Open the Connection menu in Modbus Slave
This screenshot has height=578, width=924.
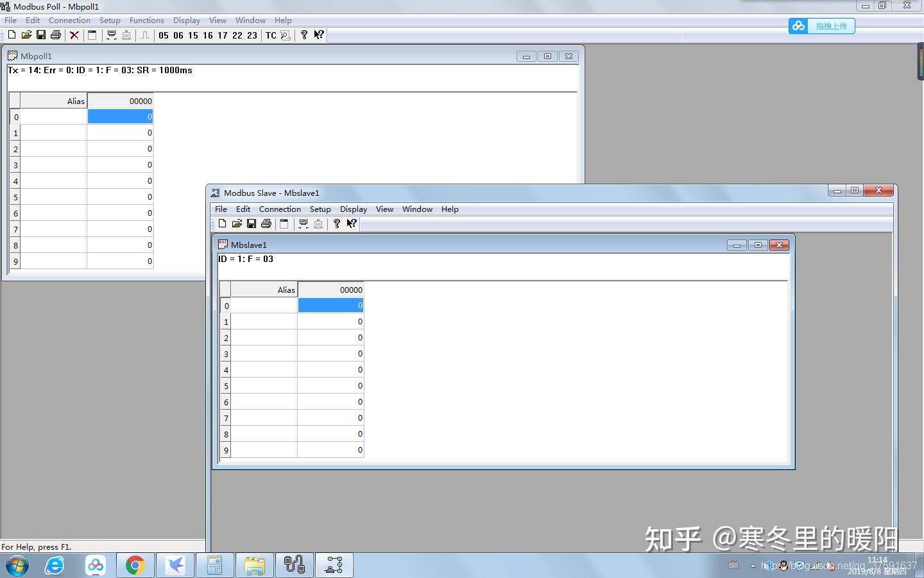click(x=280, y=209)
